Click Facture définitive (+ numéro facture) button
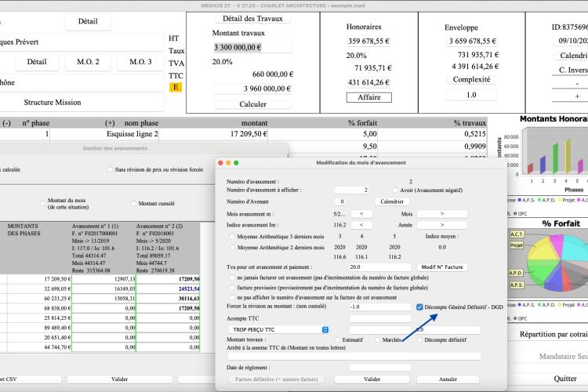This screenshot has height=392, width=588. [x=277, y=379]
